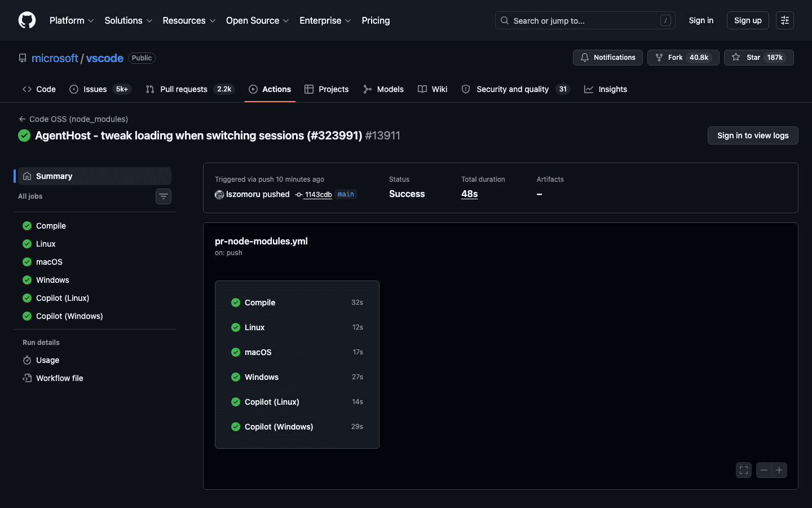The height and width of the screenshot is (508, 812).
Task: Open the Usage run details
Action: (95, 360)
